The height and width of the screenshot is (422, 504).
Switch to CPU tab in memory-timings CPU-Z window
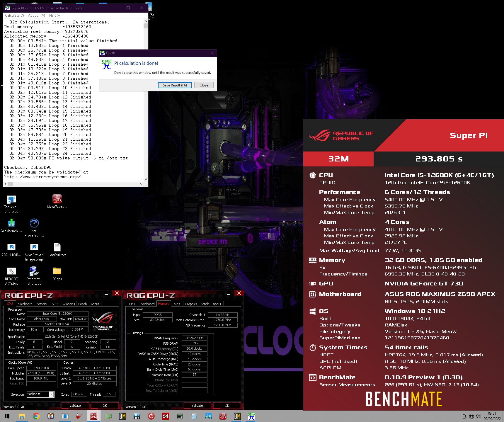click(132, 304)
